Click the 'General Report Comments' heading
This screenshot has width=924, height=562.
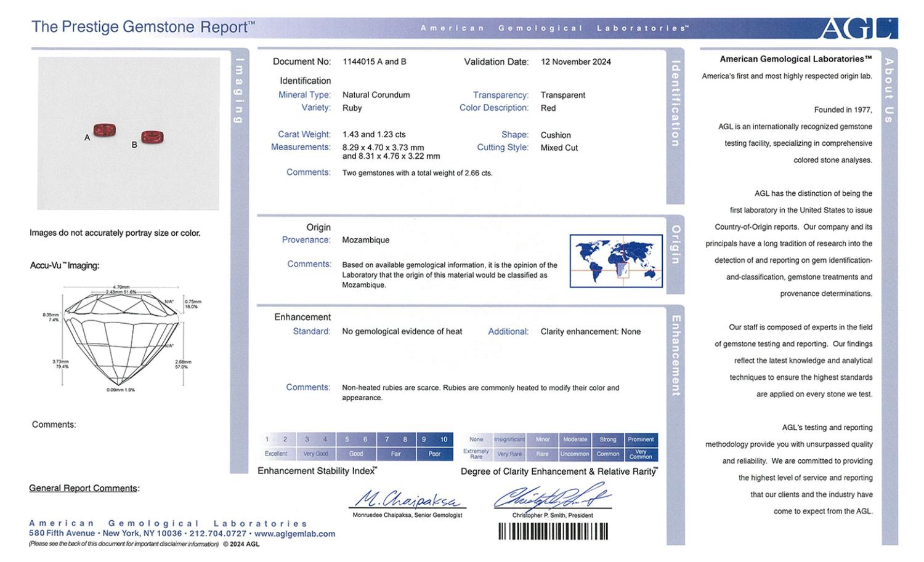click(84, 488)
